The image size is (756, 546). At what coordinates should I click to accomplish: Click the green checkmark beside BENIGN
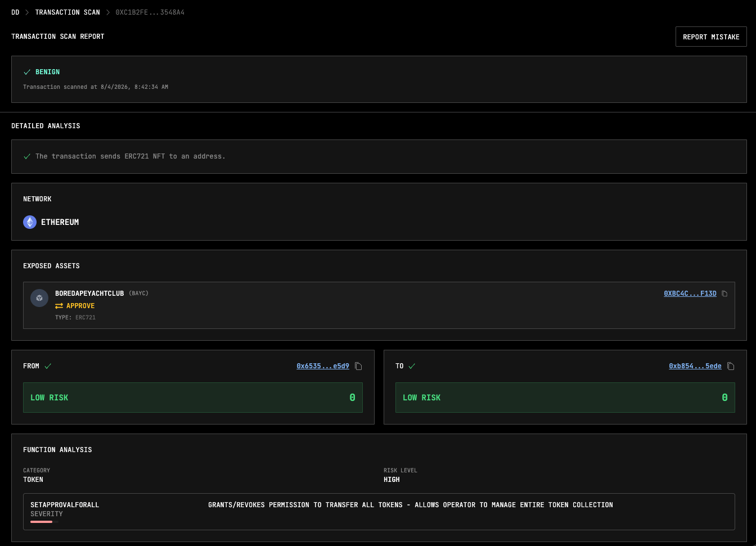pos(27,72)
